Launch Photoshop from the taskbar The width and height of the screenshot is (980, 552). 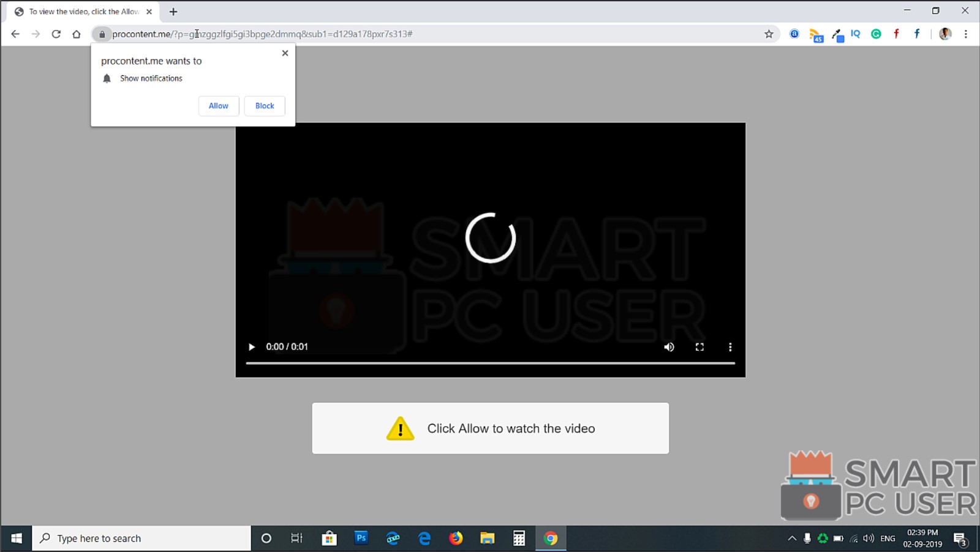pyautogui.click(x=361, y=538)
